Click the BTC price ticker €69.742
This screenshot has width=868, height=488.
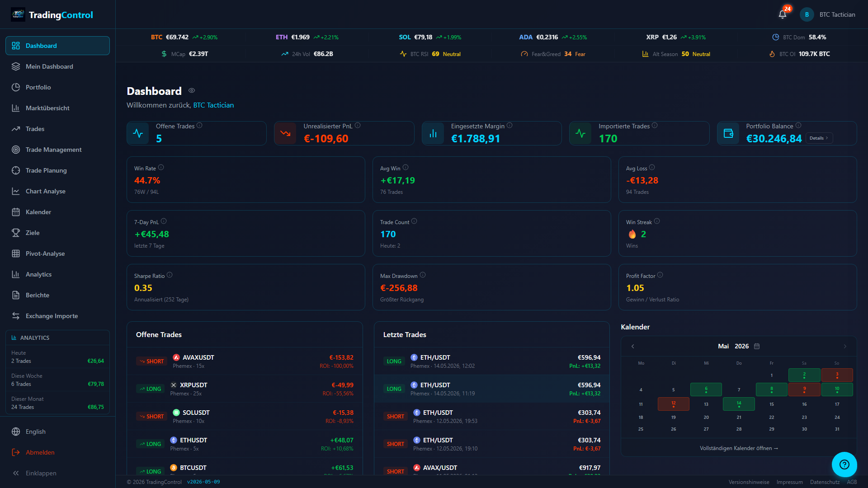[x=177, y=37]
